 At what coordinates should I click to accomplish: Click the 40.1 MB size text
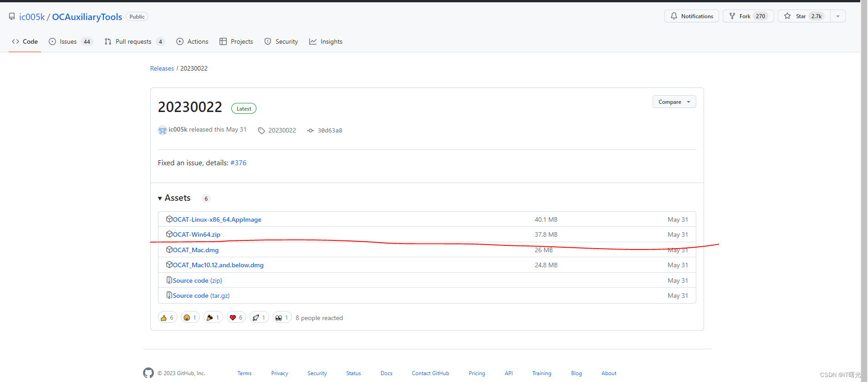tap(546, 219)
